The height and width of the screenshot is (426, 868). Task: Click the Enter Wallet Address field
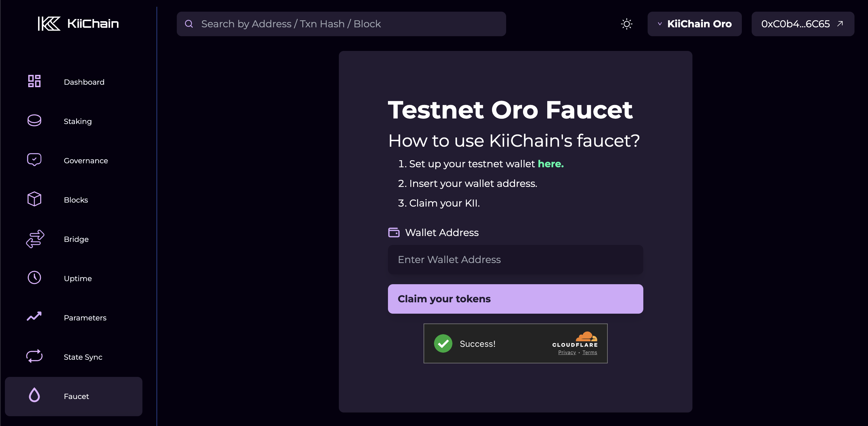pyautogui.click(x=515, y=260)
